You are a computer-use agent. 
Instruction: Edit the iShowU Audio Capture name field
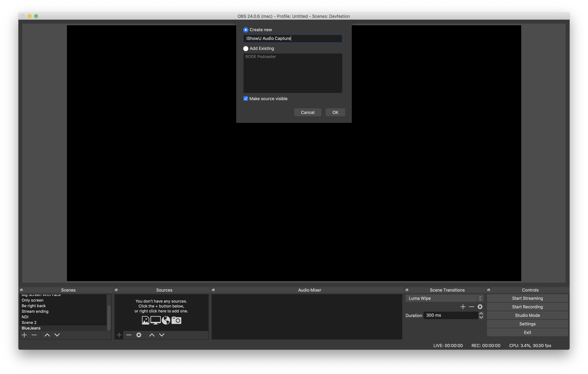[x=293, y=38]
